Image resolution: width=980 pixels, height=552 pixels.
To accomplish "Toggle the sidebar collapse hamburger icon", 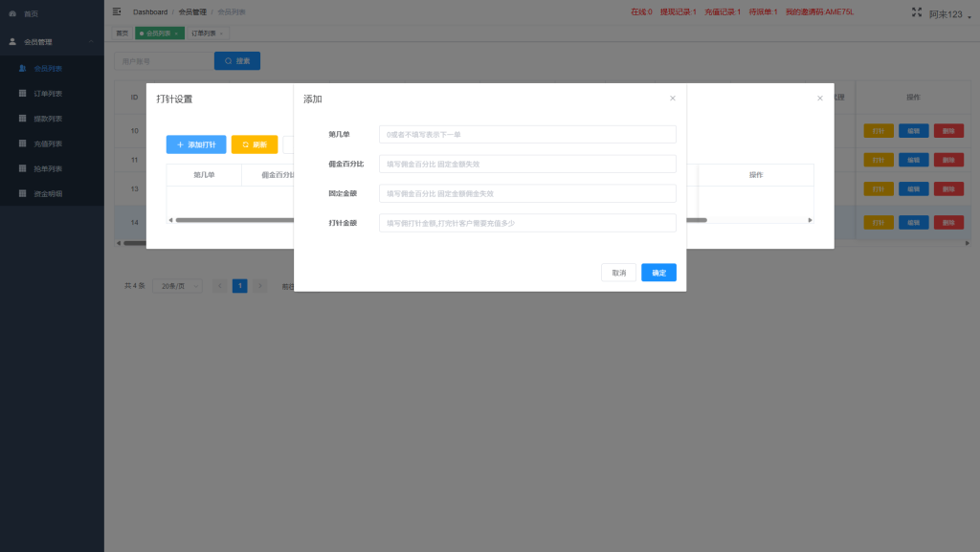I will (x=117, y=11).
